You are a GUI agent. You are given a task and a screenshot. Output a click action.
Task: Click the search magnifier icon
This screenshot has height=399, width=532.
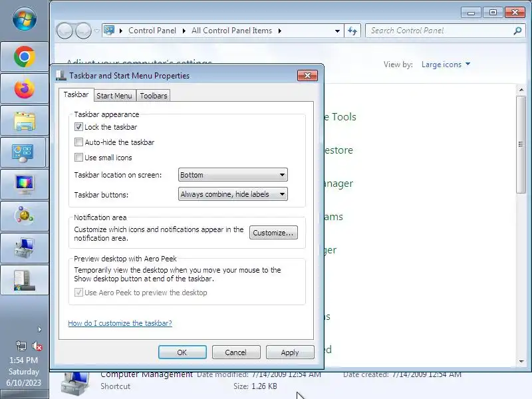(517, 31)
